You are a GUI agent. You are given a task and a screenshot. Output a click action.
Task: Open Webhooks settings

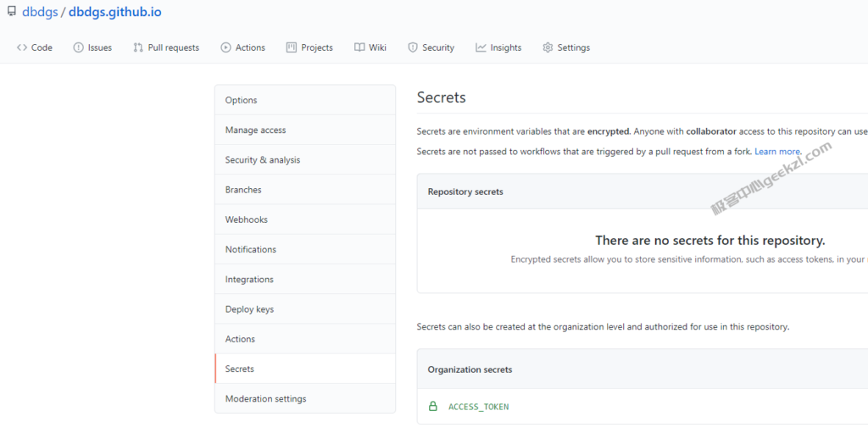coord(305,219)
